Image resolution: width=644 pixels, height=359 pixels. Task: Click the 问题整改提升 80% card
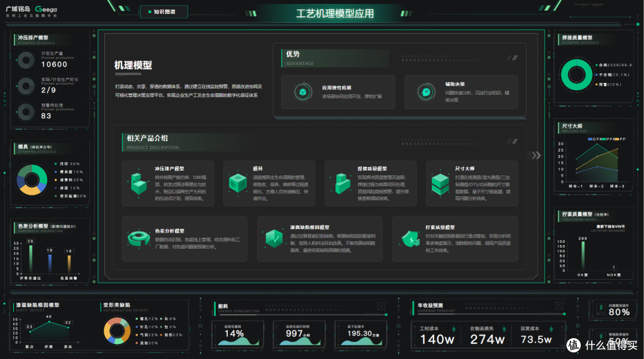(614, 309)
